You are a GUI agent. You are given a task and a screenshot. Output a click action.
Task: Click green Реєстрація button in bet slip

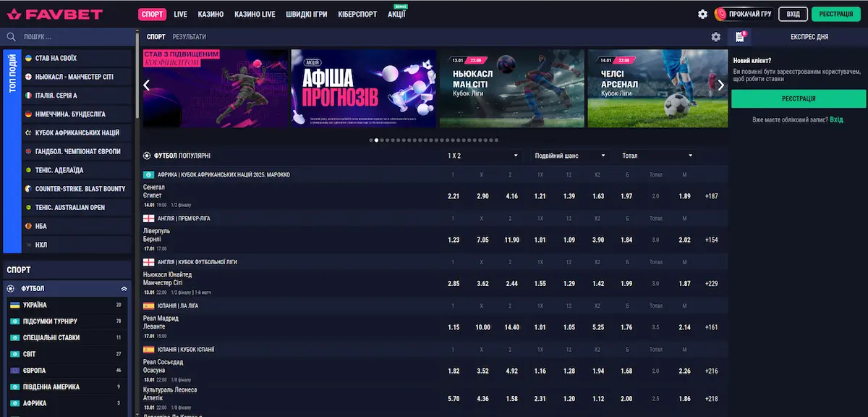coord(798,98)
